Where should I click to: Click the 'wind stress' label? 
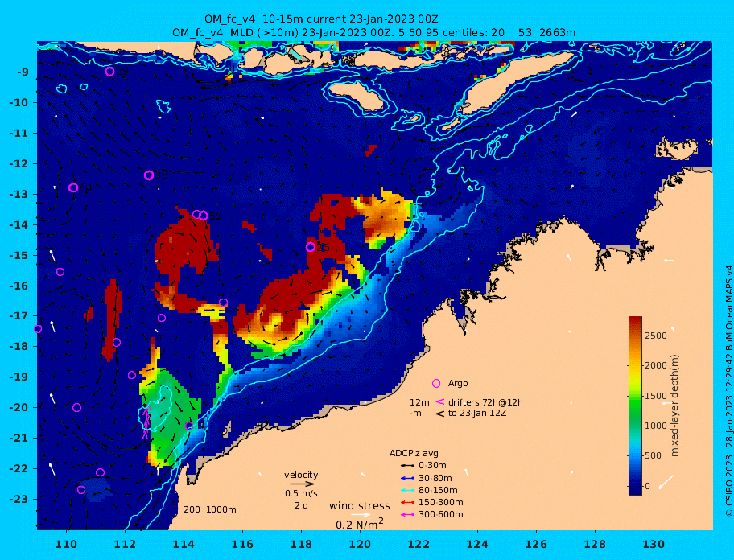click(x=360, y=506)
